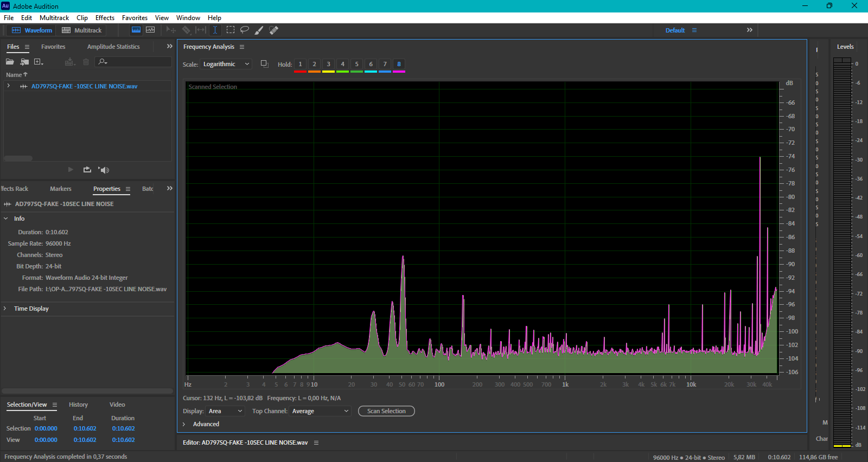Open the Properties panel menu icon

coord(128,189)
